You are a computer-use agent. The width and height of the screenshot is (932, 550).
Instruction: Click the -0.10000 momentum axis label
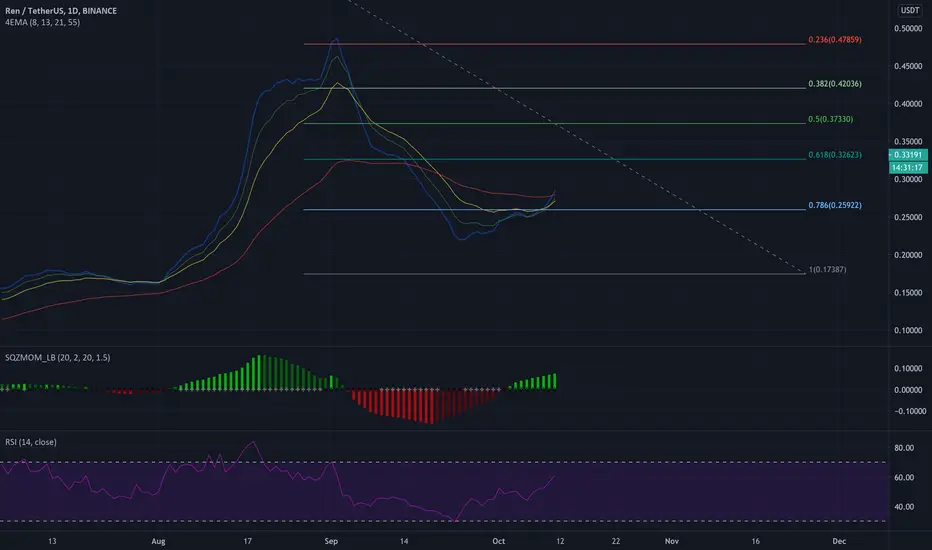coord(909,411)
